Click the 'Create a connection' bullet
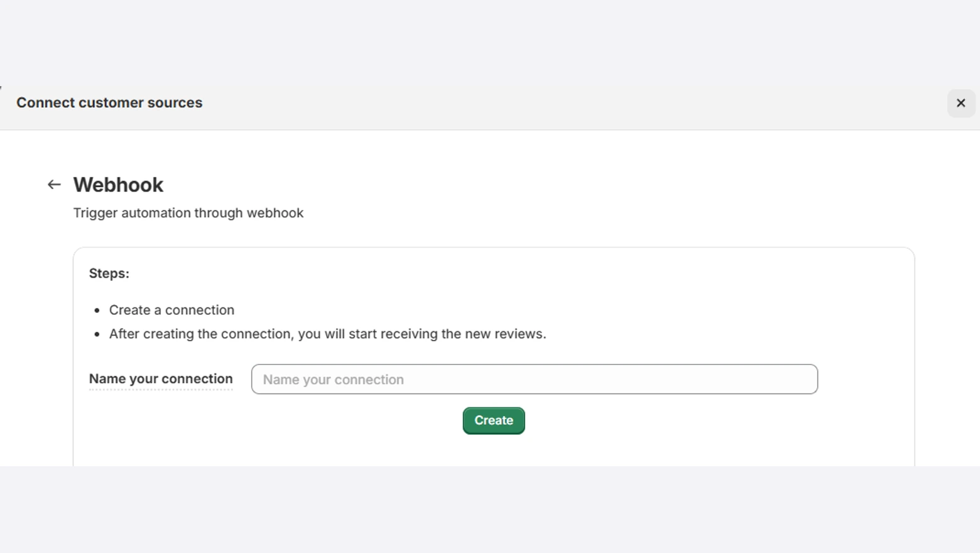 171,310
